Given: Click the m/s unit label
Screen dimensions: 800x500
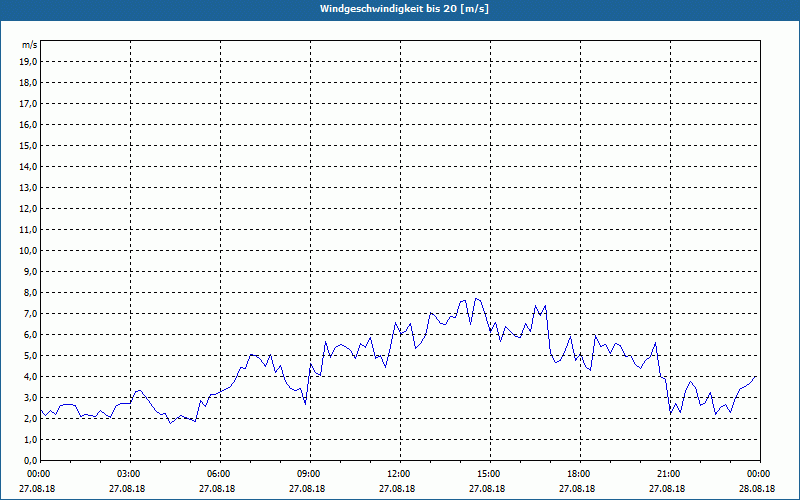Looking at the screenshot, I should [30, 45].
